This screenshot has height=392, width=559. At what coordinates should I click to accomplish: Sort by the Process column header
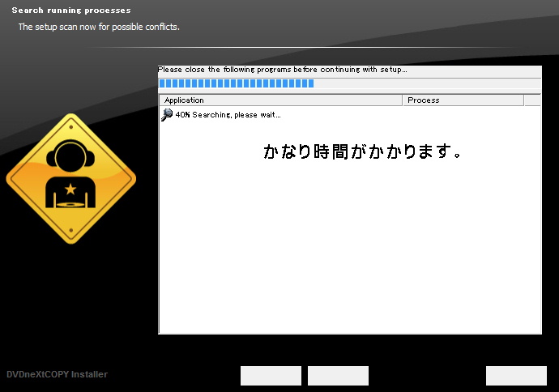pyautogui.click(x=463, y=100)
